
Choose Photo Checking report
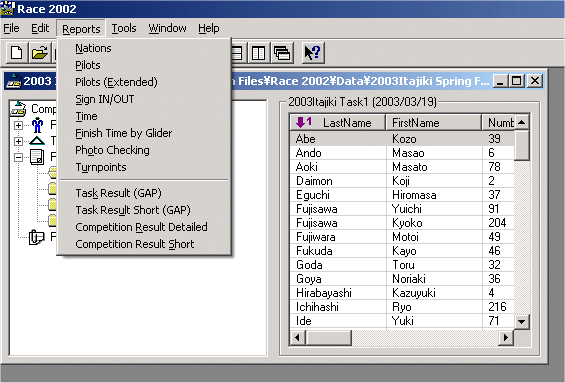pos(144,150)
